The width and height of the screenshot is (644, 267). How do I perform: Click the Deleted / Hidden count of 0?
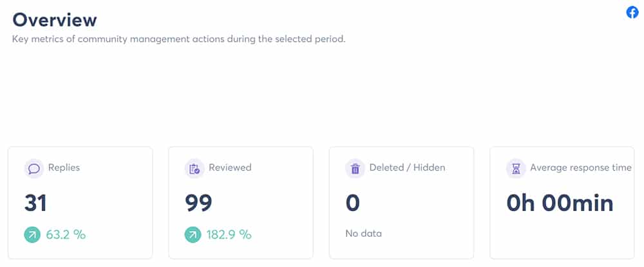click(352, 203)
